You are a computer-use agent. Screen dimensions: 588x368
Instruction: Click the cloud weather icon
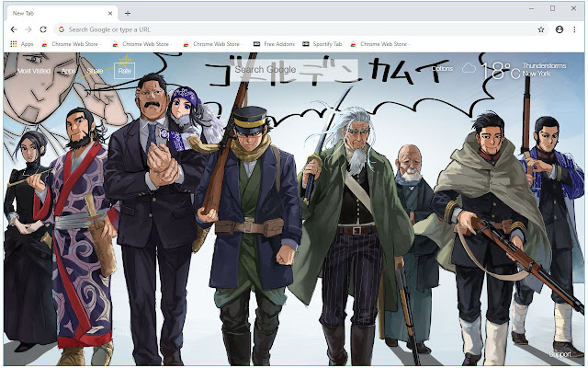tap(469, 68)
